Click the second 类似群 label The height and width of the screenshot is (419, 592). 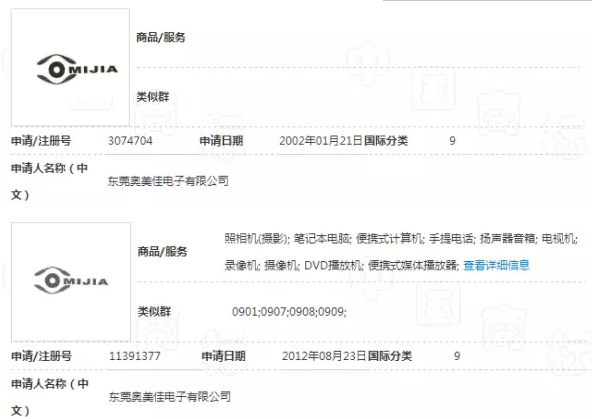coord(154,311)
